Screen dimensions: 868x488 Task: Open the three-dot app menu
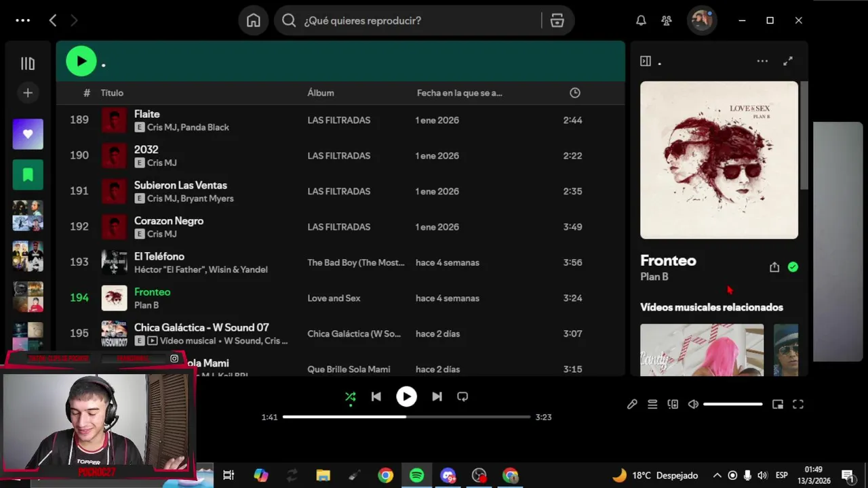[x=23, y=20]
